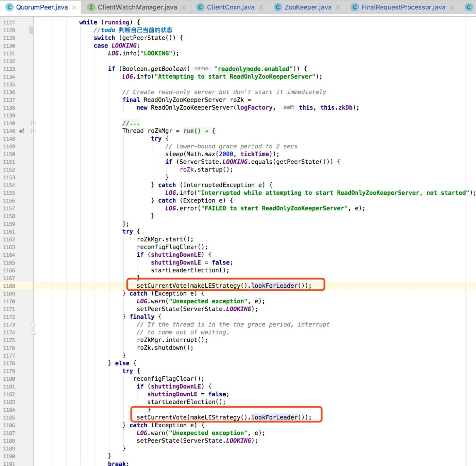Close the FinalRequestProcessor.java tab
The height and width of the screenshot is (466, 476).
tap(452, 7)
